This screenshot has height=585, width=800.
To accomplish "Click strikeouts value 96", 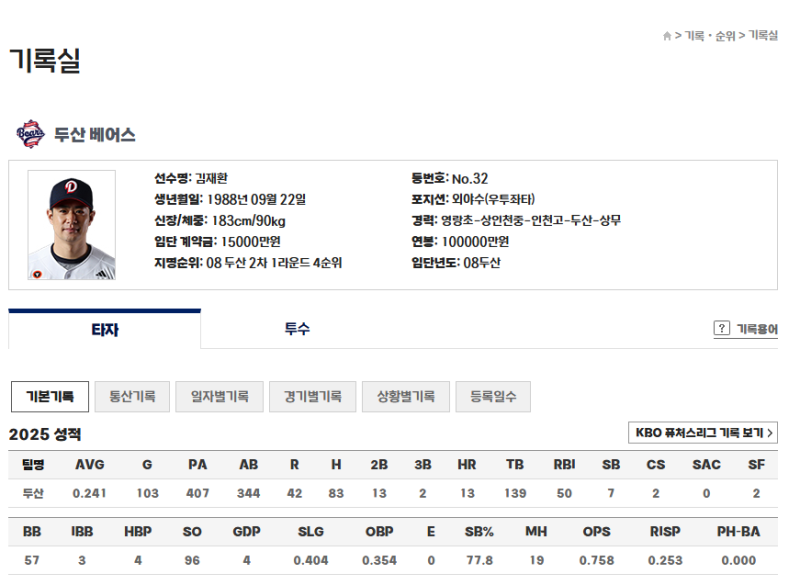I will click(192, 560).
